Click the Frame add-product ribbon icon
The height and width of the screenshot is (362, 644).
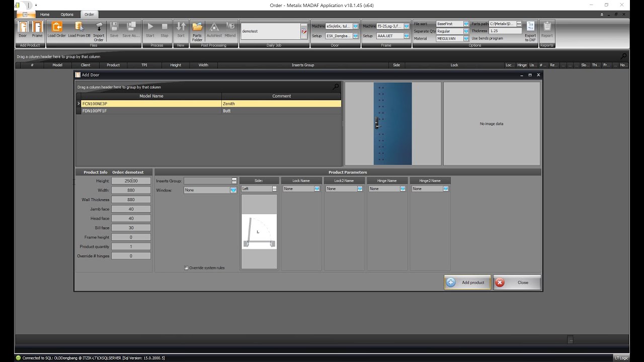37,27
